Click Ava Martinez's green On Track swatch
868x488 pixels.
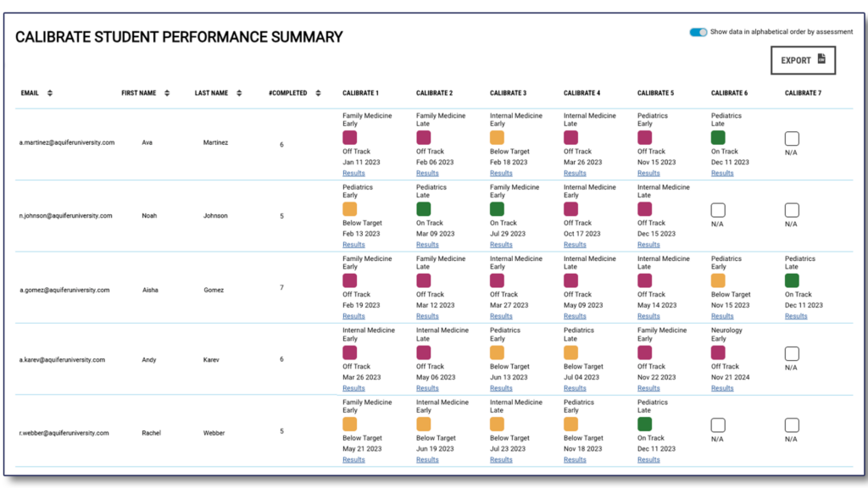coord(718,137)
